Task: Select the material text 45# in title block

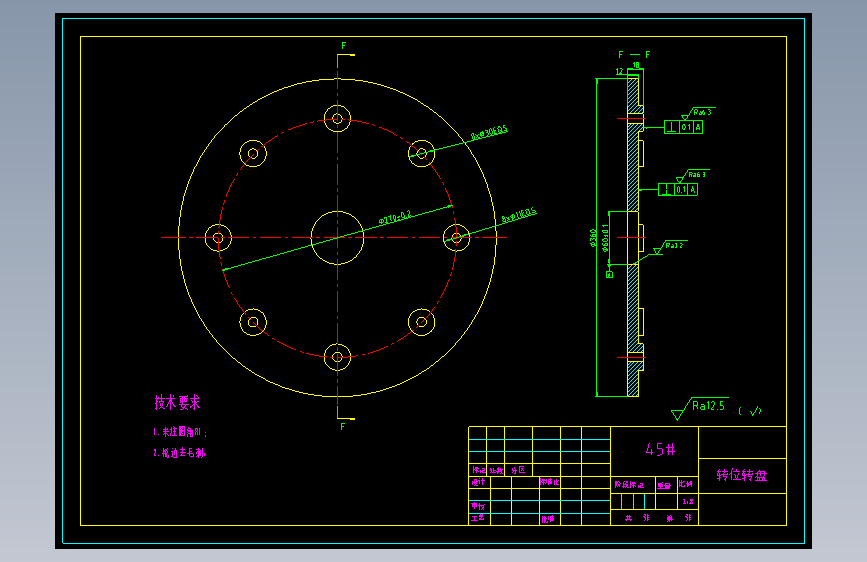Action: point(660,450)
